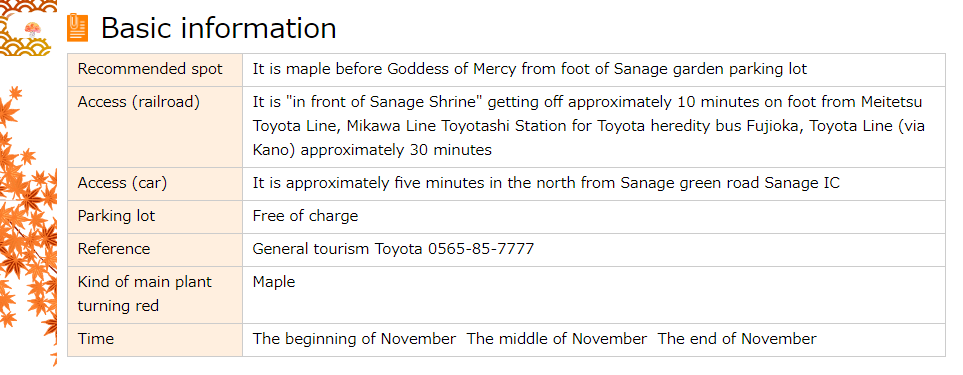This screenshot has height=375, width=963.
Task: Click the Sanage green road IC directions text
Action: (x=546, y=184)
